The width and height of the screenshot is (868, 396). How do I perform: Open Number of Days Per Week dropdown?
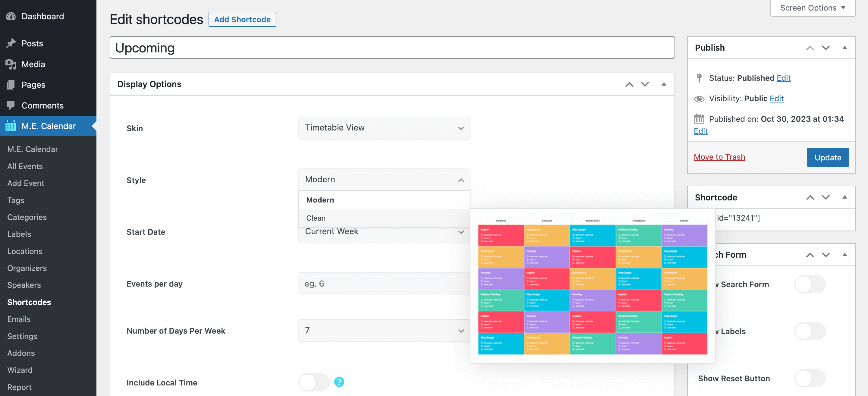pyautogui.click(x=384, y=331)
